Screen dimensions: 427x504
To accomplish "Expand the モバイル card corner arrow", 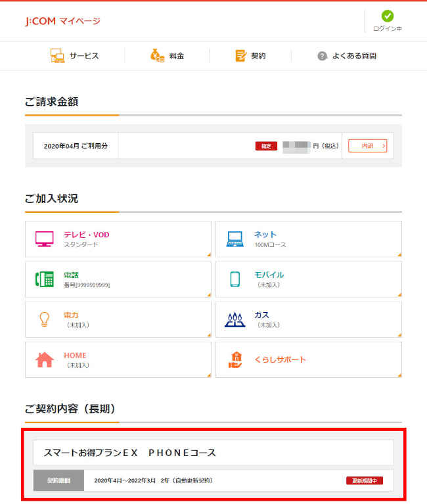I will point(399,295).
